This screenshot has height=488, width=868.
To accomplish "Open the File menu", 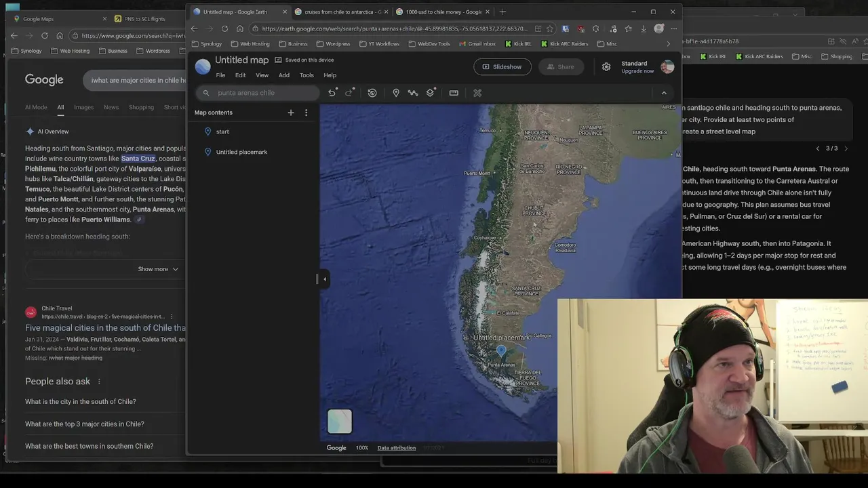I will [220, 75].
